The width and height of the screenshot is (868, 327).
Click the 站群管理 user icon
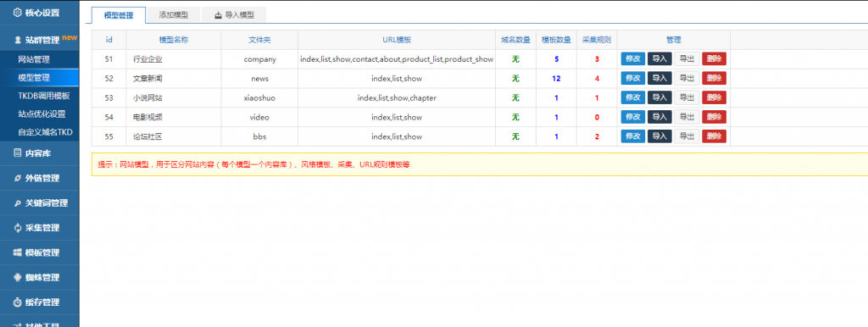click(x=18, y=41)
